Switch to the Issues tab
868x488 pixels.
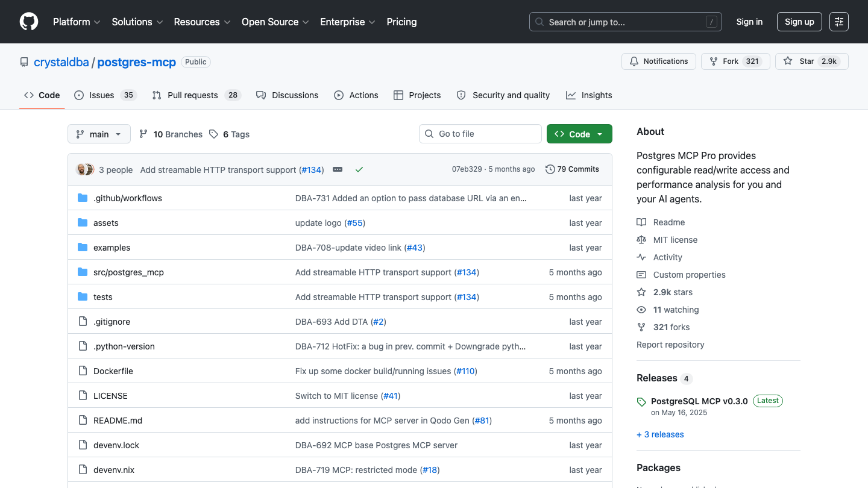pyautogui.click(x=105, y=95)
